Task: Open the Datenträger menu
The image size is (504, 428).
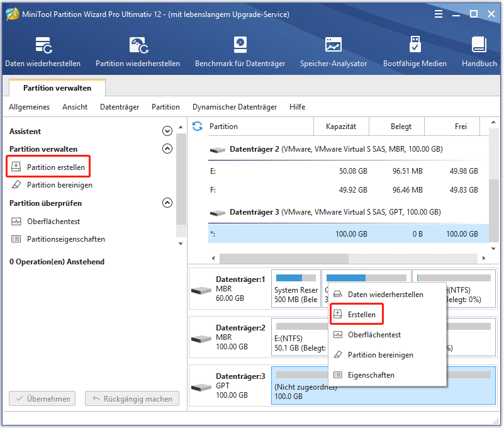Action: pyautogui.click(x=120, y=107)
